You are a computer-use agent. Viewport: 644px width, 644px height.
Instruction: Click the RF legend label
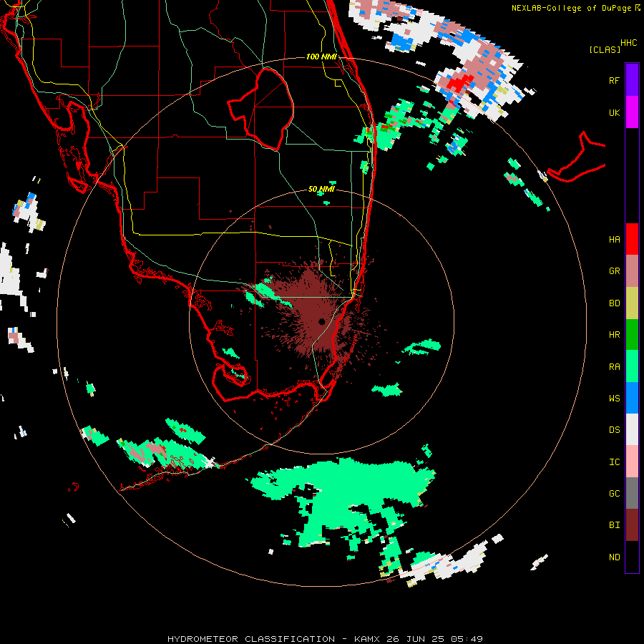click(614, 80)
